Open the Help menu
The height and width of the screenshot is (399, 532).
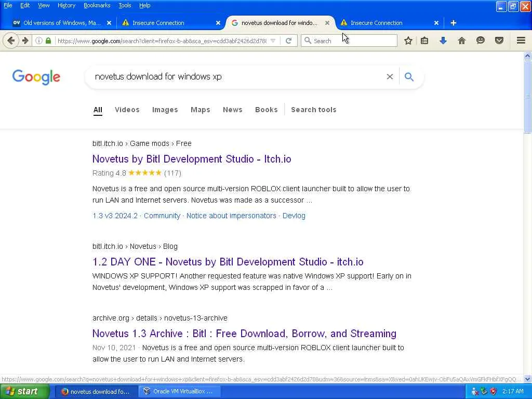pos(144,5)
